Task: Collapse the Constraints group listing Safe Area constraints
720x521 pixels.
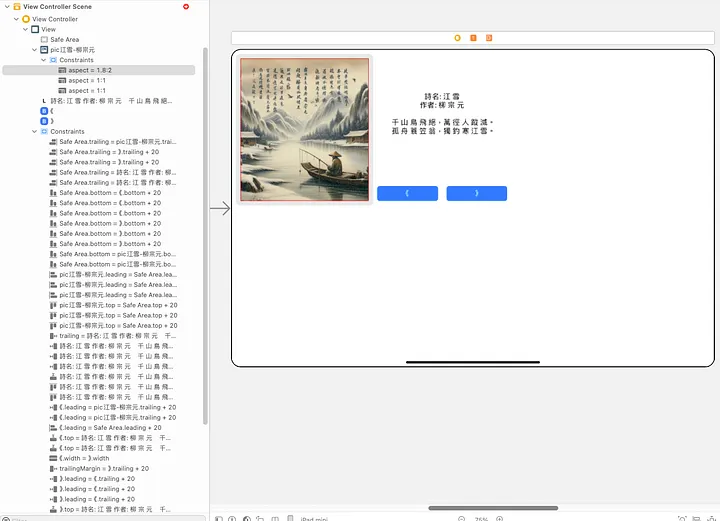Action: [34, 131]
